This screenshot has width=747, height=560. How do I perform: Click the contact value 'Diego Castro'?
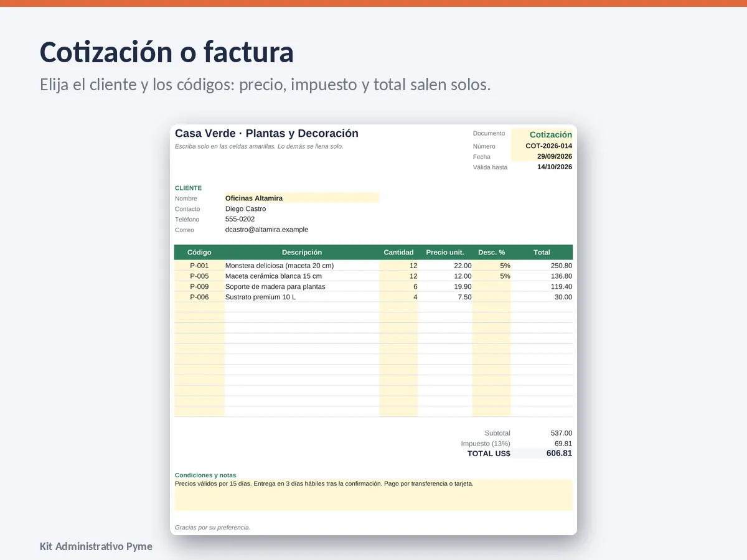click(245, 209)
